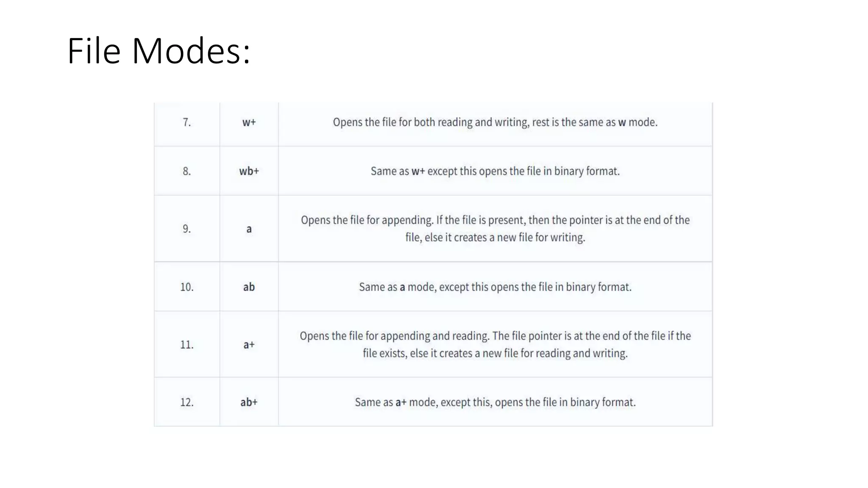Screen dimensions: 868x488
Task: Click the row number 8. cell
Action: coord(187,171)
